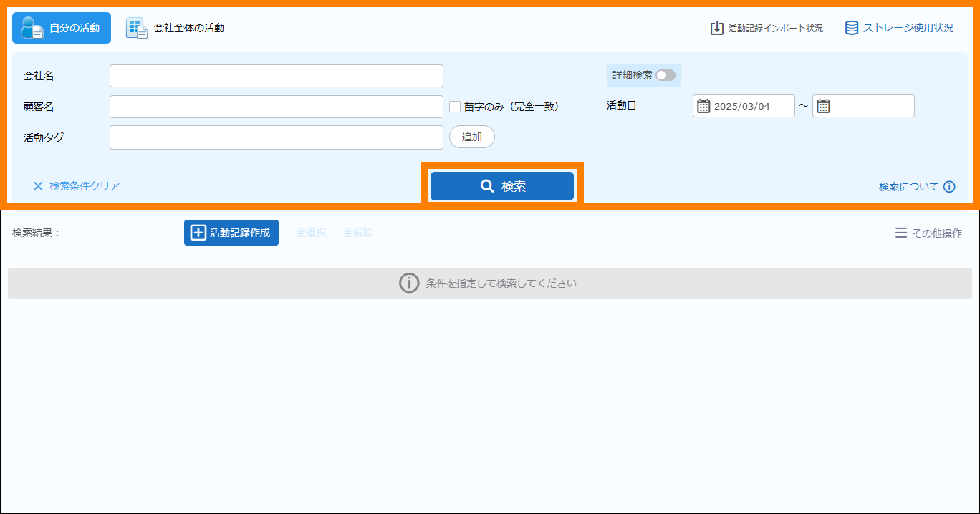Check the 苗字のみ（完全一致）checkbox
The height and width of the screenshot is (514, 980).
(455, 107)
